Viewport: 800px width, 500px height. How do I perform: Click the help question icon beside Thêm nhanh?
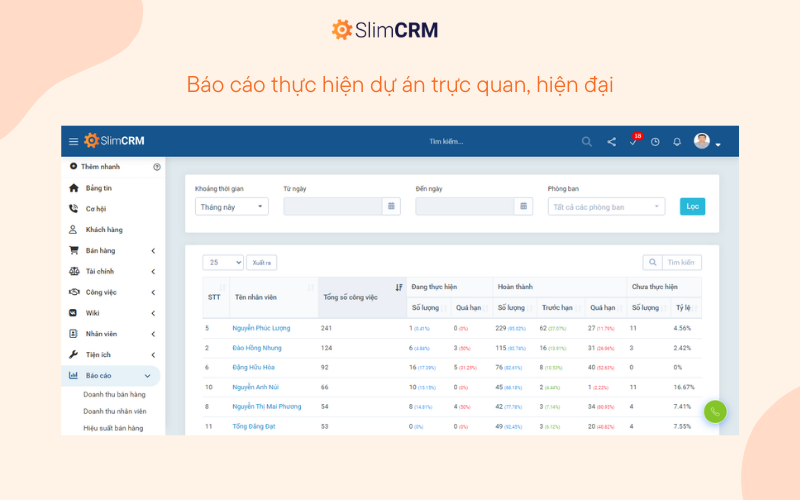tap(157, 167)
